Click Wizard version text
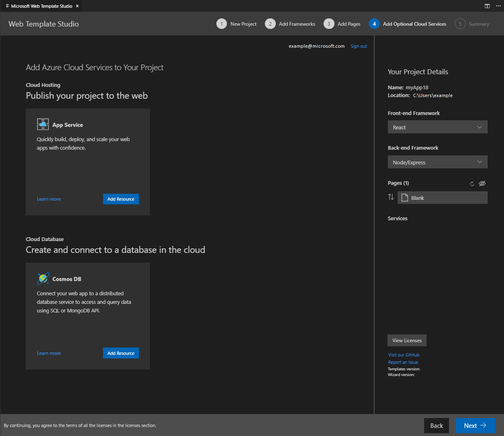The height and width of the screenshot is (436, 504). point(401,375)
